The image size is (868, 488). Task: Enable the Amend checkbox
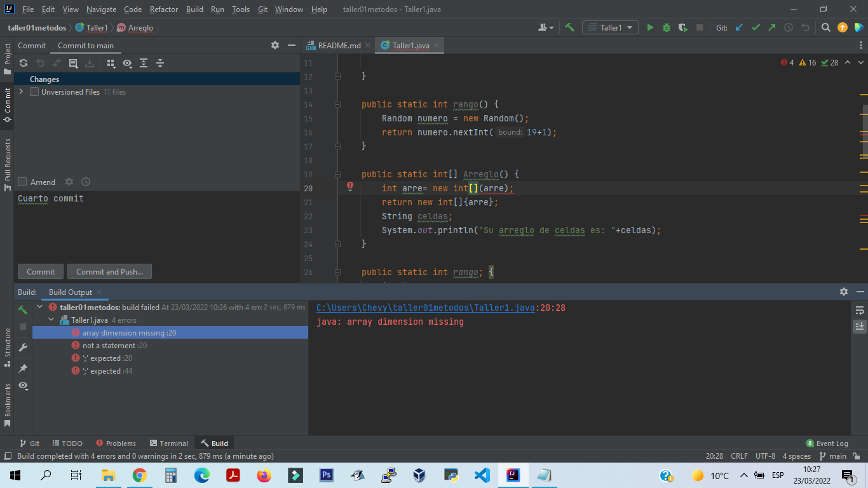point(22,182)
